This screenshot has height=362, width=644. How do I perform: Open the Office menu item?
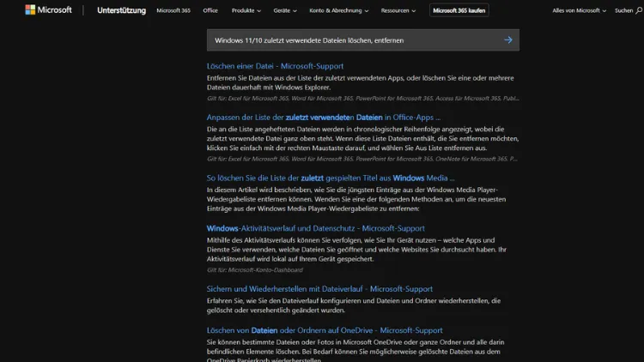click(x=210, y=10)
